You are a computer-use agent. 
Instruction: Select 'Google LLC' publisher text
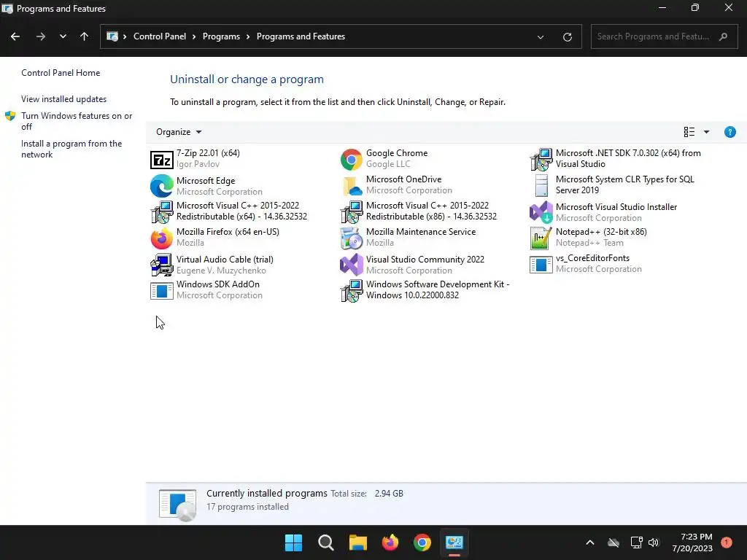click(x=388, y=164)
